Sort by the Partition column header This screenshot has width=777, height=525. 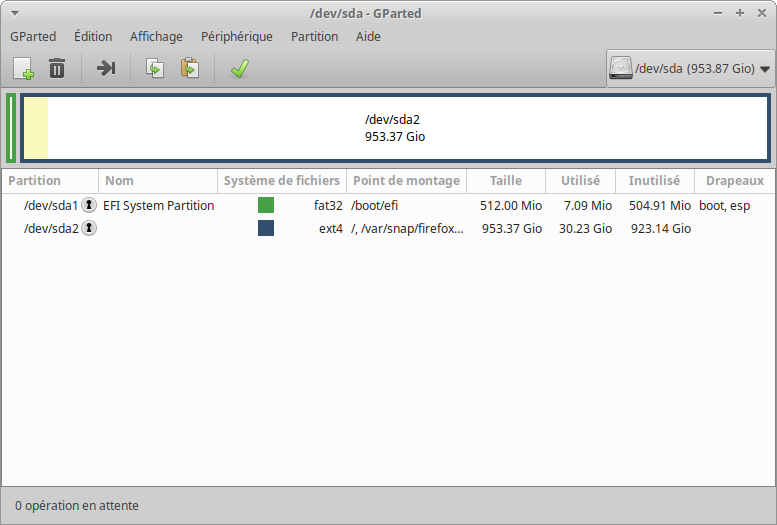pos(50,181)
